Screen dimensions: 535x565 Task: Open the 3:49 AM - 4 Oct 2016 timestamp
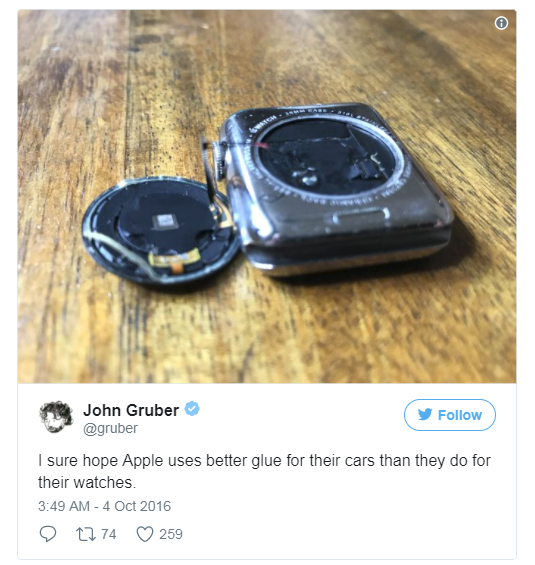tap(104, 506)
